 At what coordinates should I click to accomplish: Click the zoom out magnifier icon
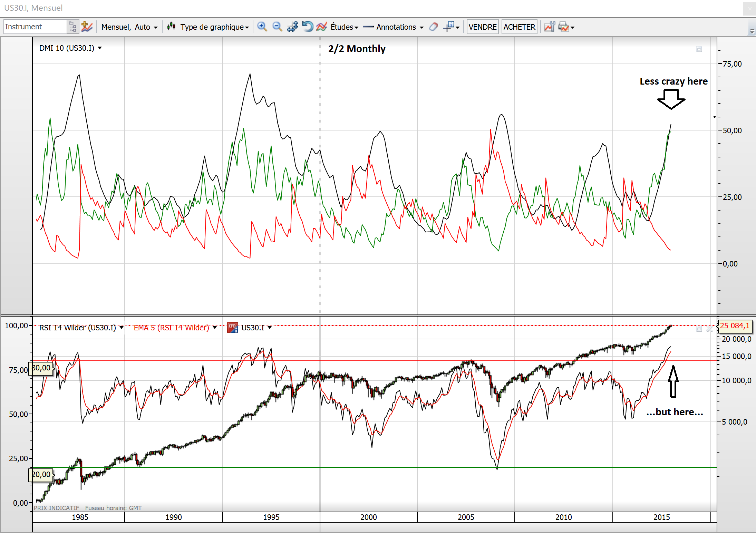click(x=277, y=27)
